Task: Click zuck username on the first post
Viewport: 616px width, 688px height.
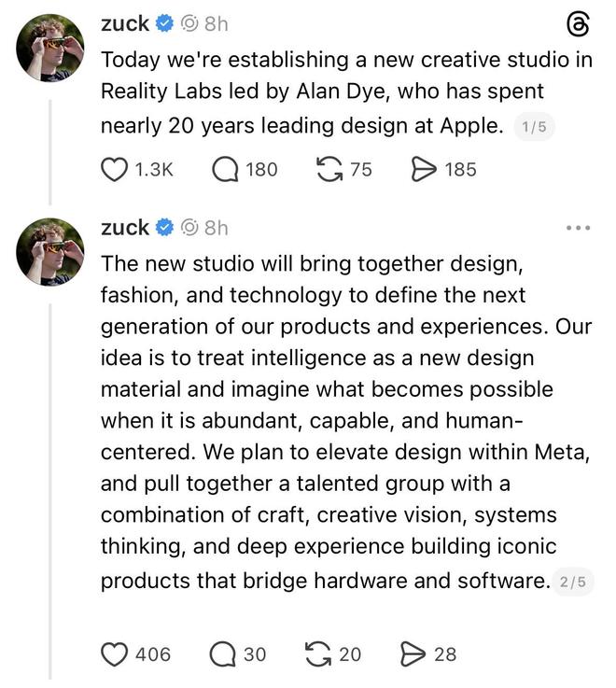Action: (124, 23)
